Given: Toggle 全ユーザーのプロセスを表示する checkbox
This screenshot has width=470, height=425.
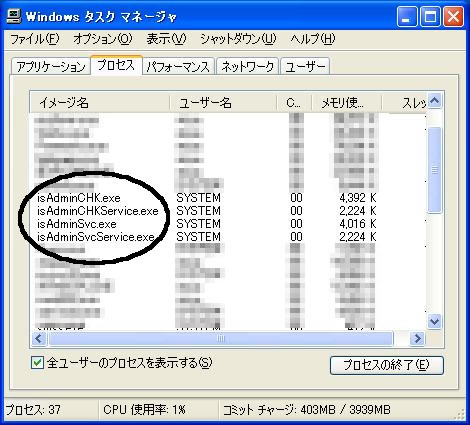Looking at the screenshot, I should pyautogui.click(x=37, y=363).
